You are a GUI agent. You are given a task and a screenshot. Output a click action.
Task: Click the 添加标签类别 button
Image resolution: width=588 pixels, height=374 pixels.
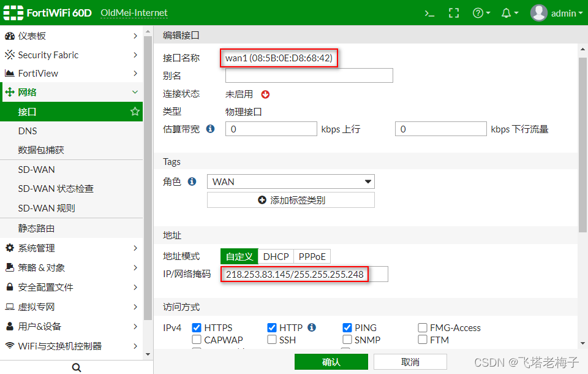(290, 200)
